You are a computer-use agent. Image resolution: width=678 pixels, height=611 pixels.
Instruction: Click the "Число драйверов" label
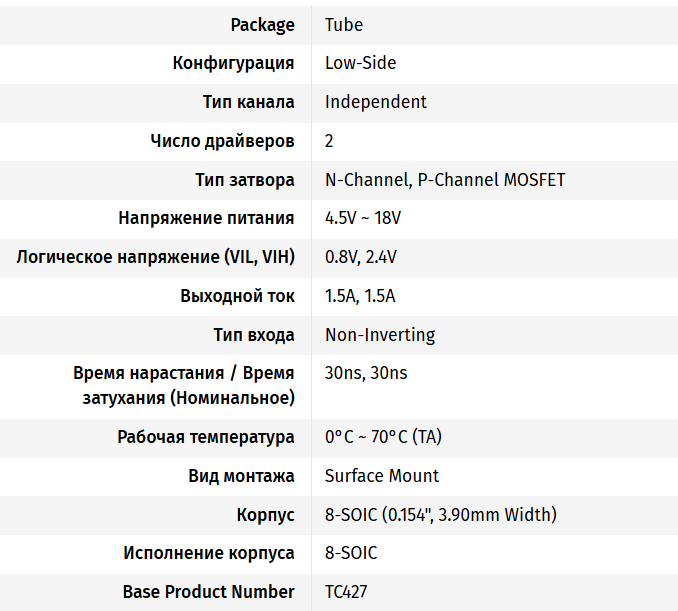(222, 141)
